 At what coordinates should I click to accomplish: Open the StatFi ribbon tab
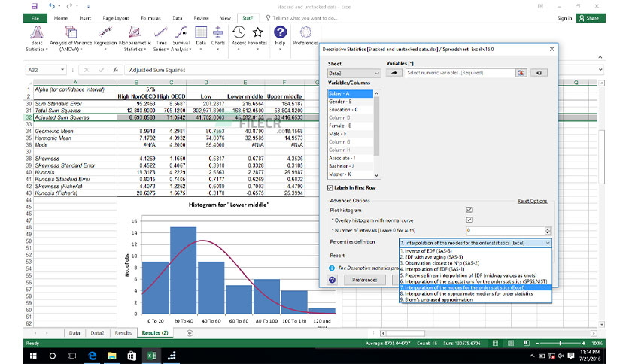[248, 19]
